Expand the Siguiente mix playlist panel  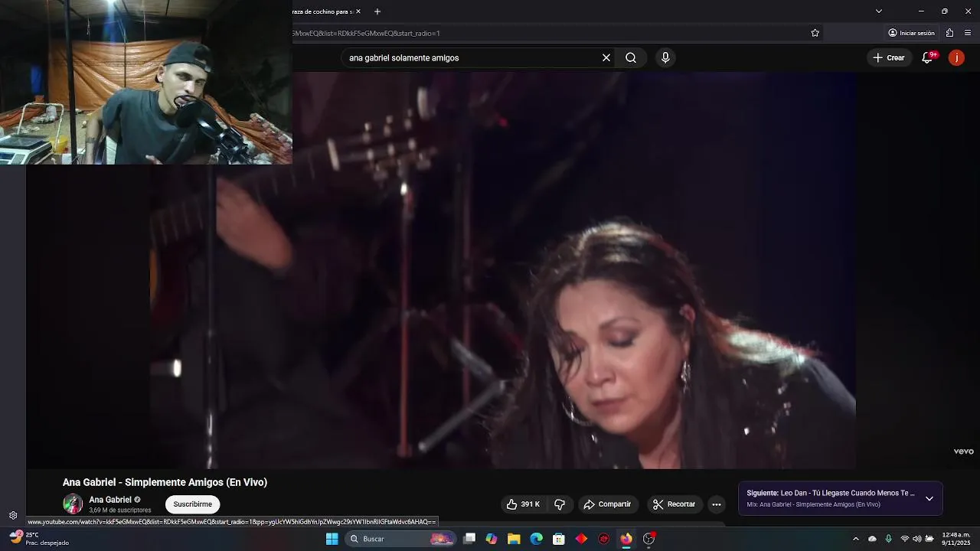pos(929,498)
